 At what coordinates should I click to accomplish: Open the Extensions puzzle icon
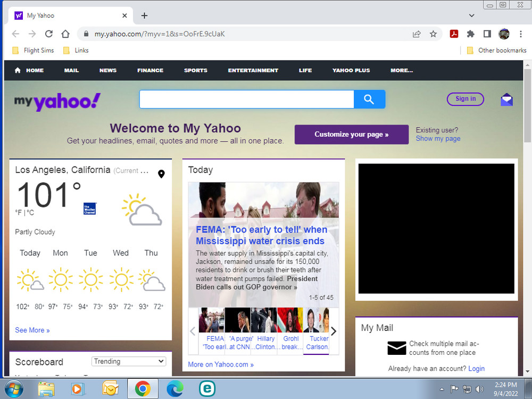point(471,34)
